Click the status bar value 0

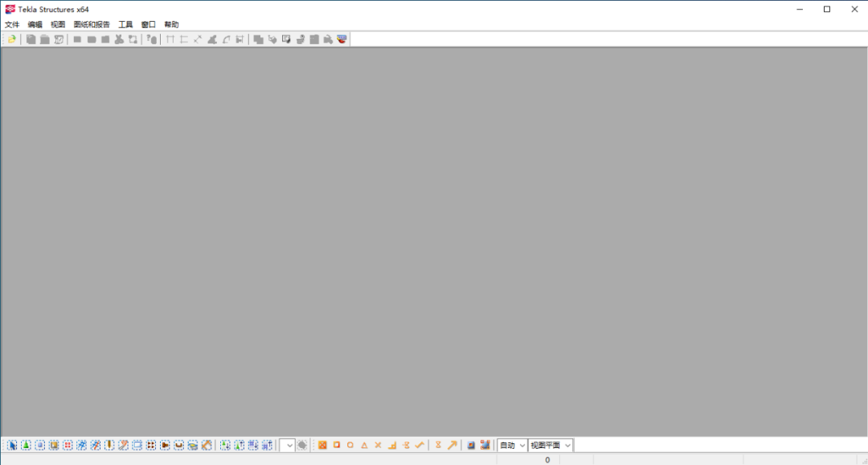547,460
